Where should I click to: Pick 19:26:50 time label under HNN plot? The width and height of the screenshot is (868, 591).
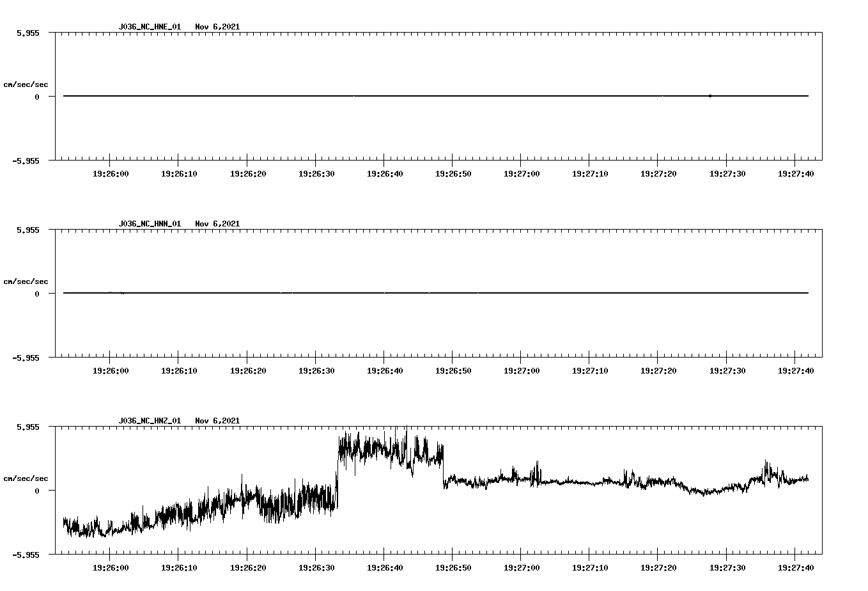(453, 370)
